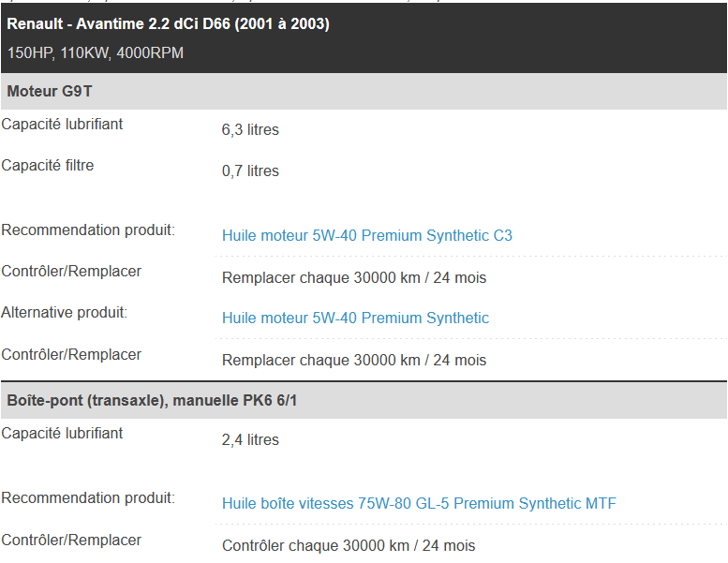
Task: Click the 6,3 litres engine capacity value
Action: (x=250, y=130)
